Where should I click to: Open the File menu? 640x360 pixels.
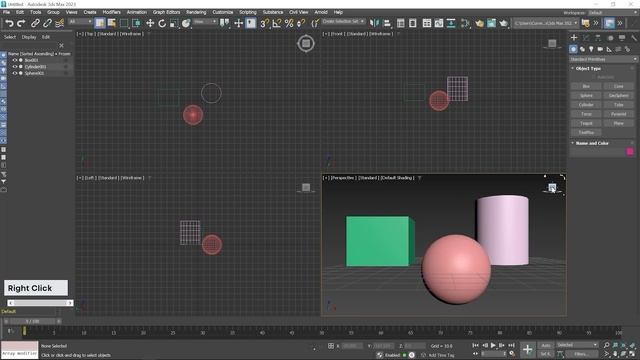click(x=7, y=12)
